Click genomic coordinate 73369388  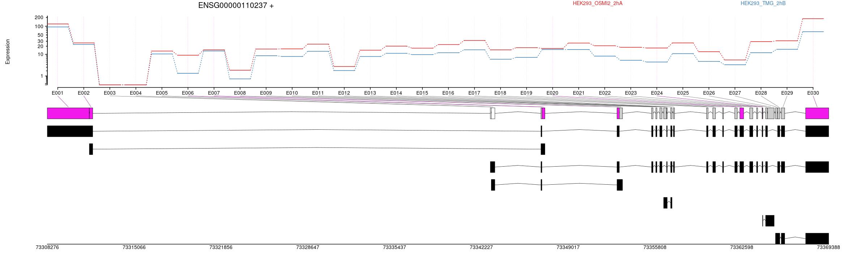pos(828,248)
